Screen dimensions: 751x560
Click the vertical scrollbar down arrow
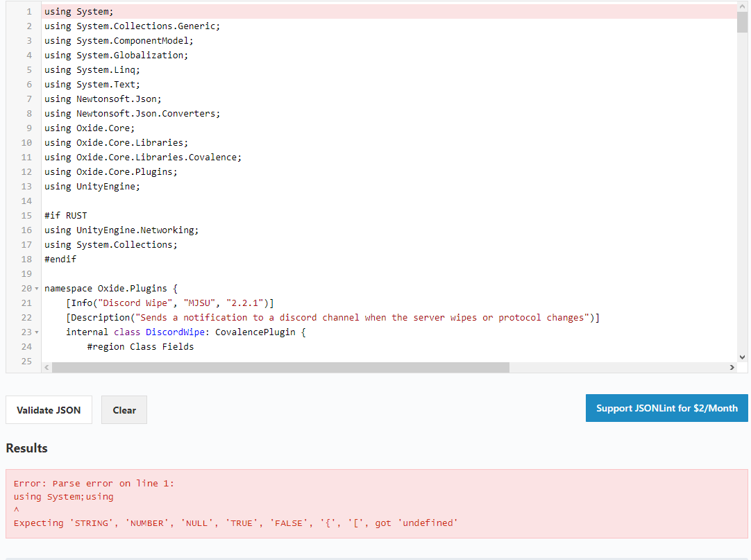tap(743, 357)
